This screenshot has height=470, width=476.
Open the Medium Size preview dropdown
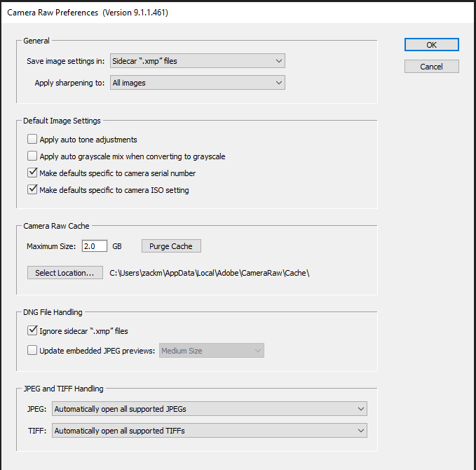click(x=212, y=351)
